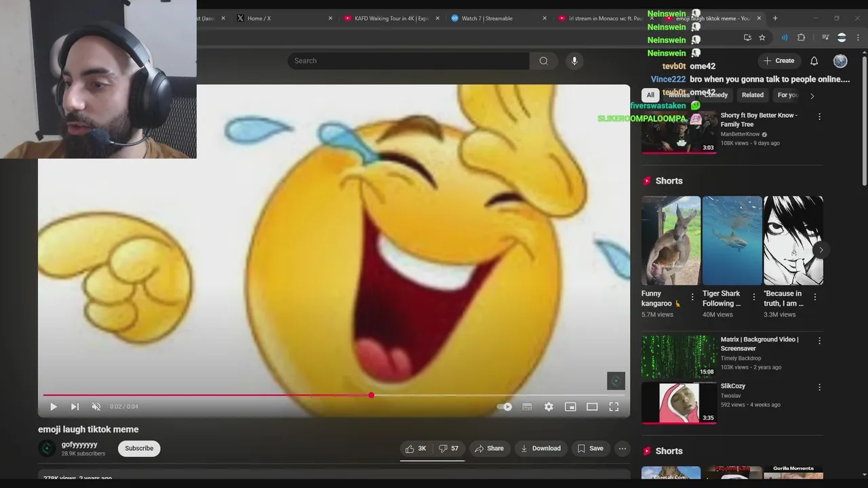Open 'Because in truth, I am' short
This screenshot has width=868, height=488.
click(x=793, y=241)
